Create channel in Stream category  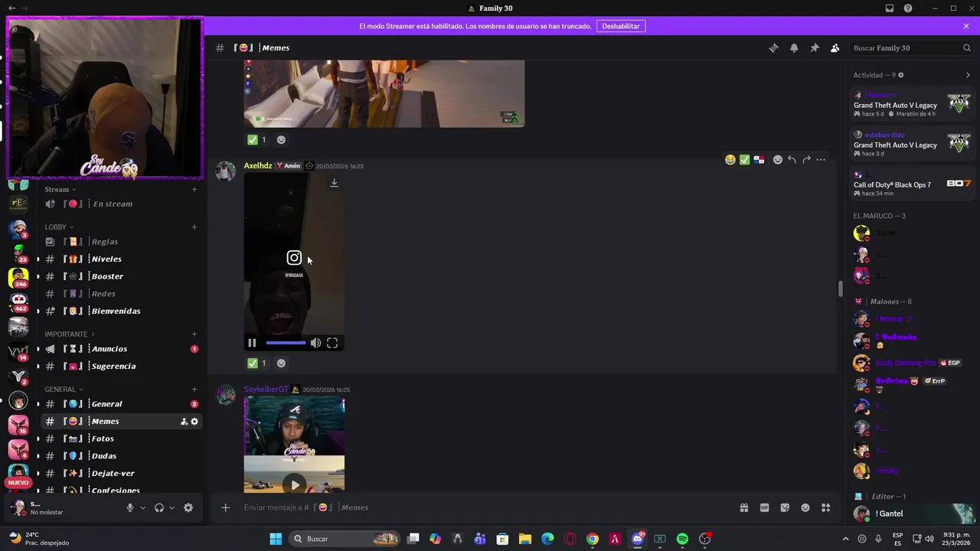click(194, 189)
